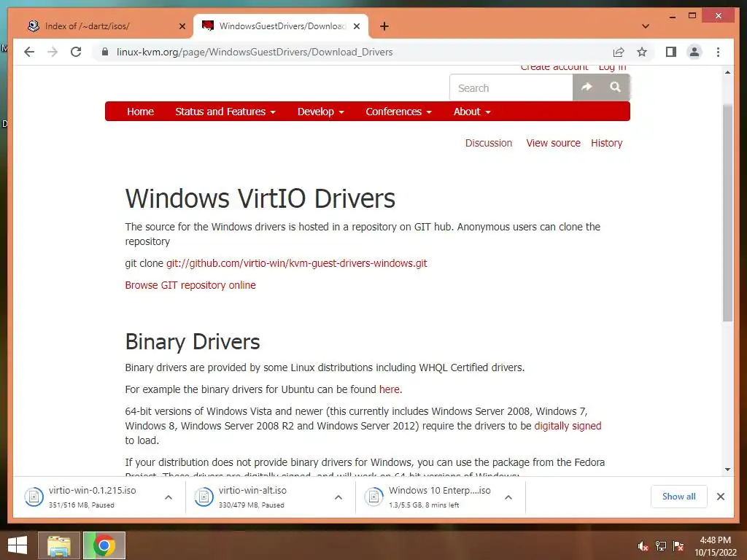Viewport: 747px width, 560px height.
Task: Select the WindowsGuestDrivers/Download tab
Action: (281, 26)
